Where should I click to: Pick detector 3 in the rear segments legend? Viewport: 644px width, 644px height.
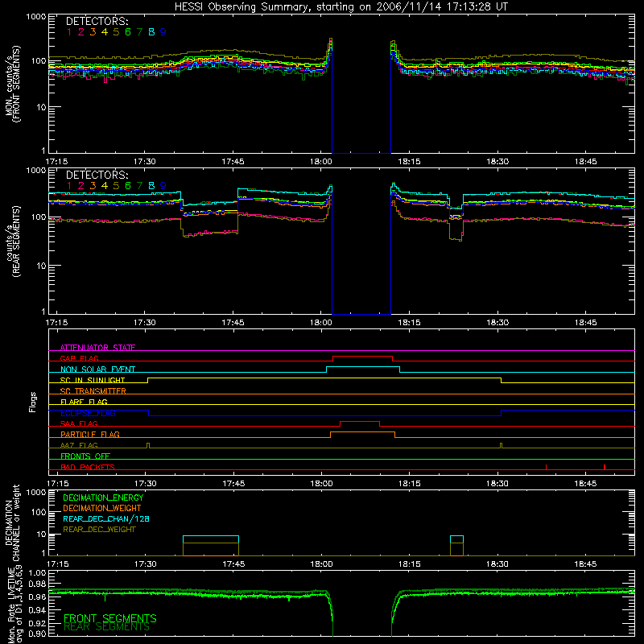(93, 186)
